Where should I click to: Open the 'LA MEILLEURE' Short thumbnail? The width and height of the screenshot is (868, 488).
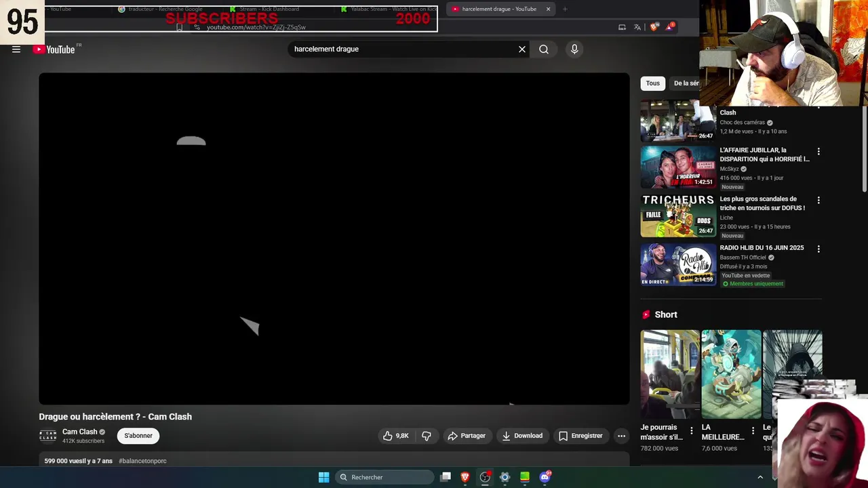pyautogui.click(x=731, y=374)
